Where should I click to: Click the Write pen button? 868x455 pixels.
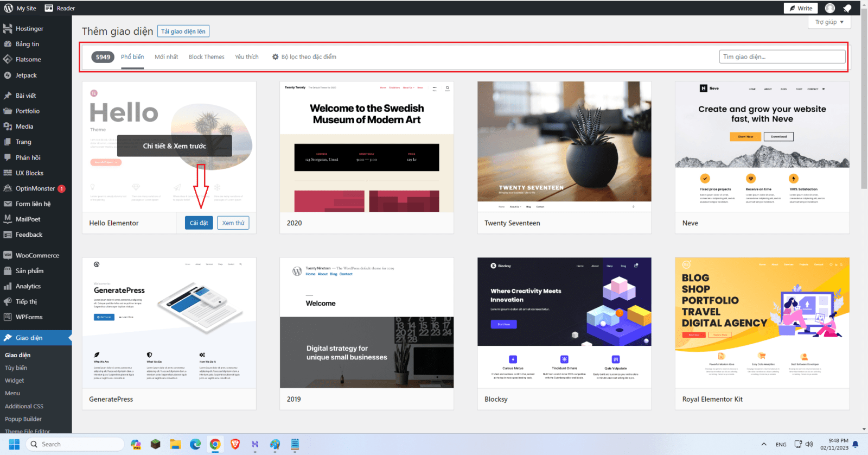coord(801,8)
